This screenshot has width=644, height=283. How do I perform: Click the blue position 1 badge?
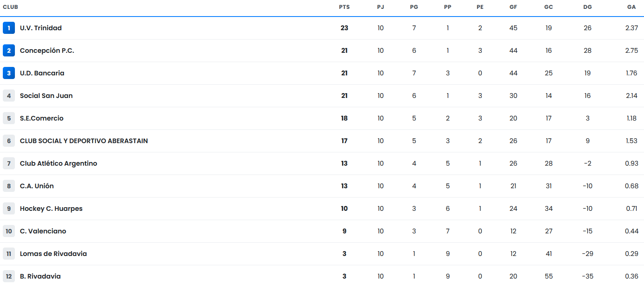point(9,28)
